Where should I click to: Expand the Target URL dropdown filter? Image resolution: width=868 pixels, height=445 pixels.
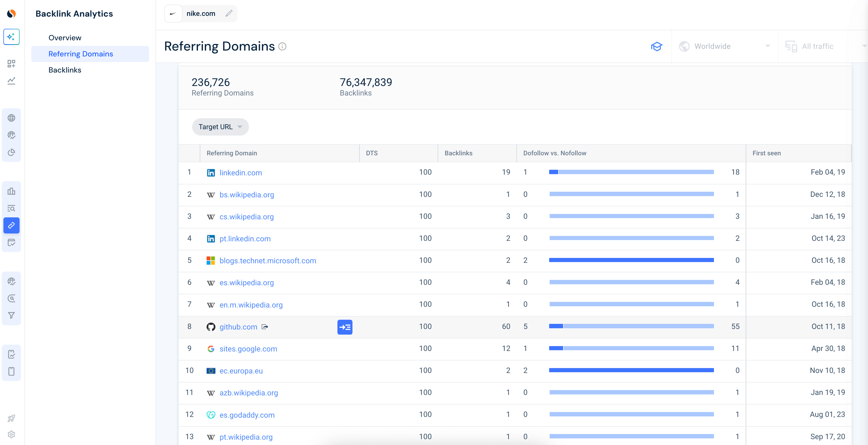(x=220, y=127)
